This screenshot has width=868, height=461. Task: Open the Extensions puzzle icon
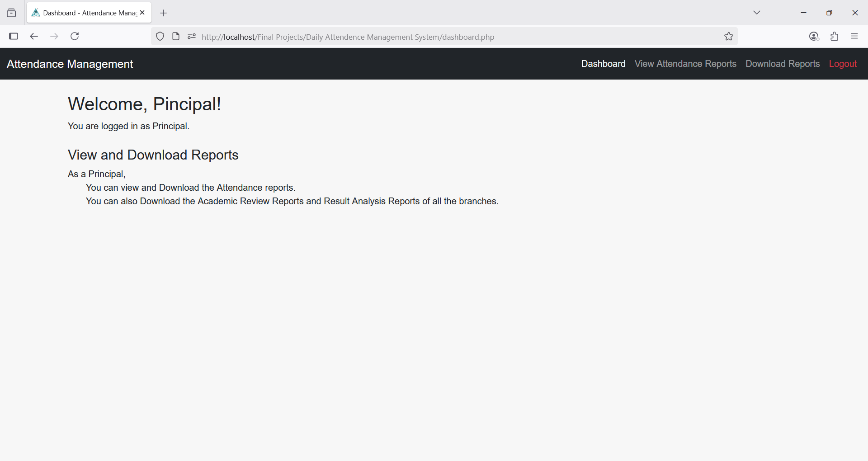point(835,37)
